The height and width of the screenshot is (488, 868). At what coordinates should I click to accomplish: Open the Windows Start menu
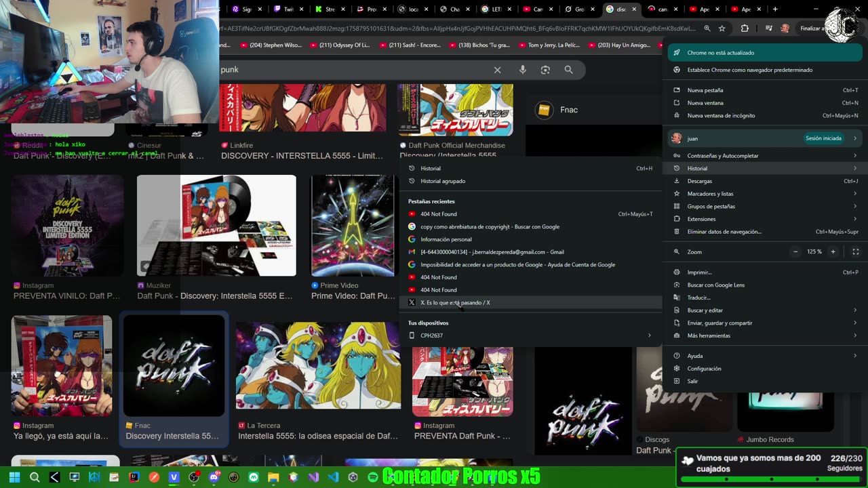[x=14, y=477]
